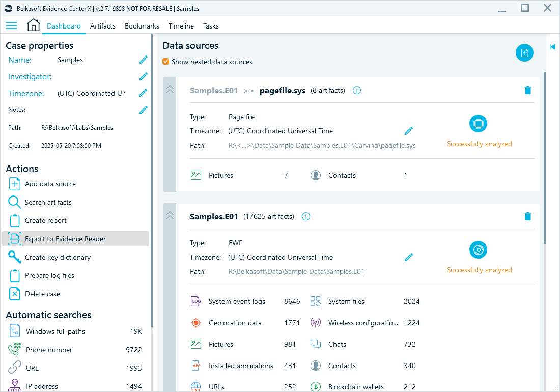Viewport: 560px width, 392px height.
Task: Click Create key dictionary action
Action: coord(75,257)
